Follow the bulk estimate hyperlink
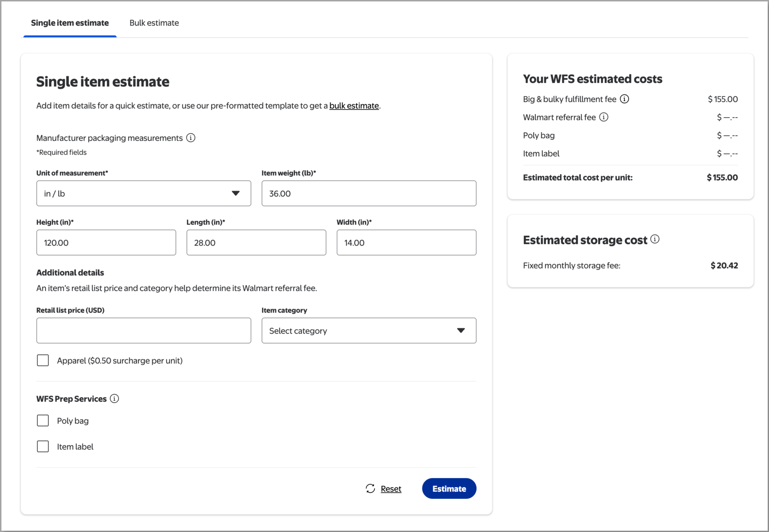The height and width of the screenshot is (532, 769). coord(354,106)
